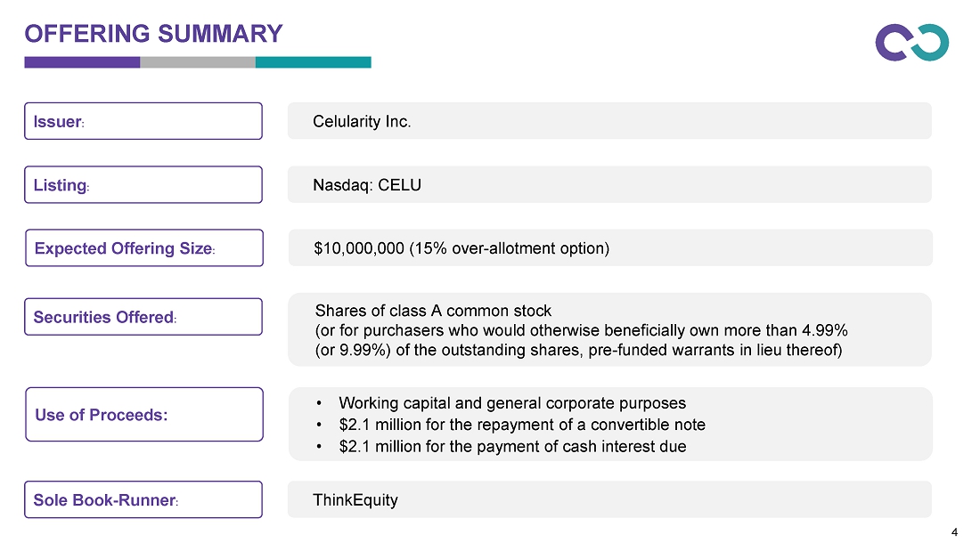This screenshot has width=980, height=551.
Task: Select the Sole Book-Runner label box
Action: 143,499
